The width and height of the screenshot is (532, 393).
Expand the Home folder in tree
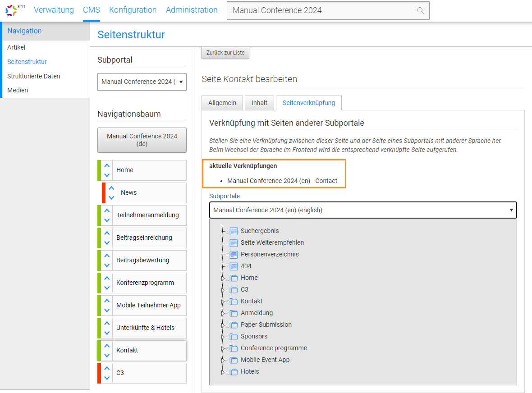[x=223, y=278]
